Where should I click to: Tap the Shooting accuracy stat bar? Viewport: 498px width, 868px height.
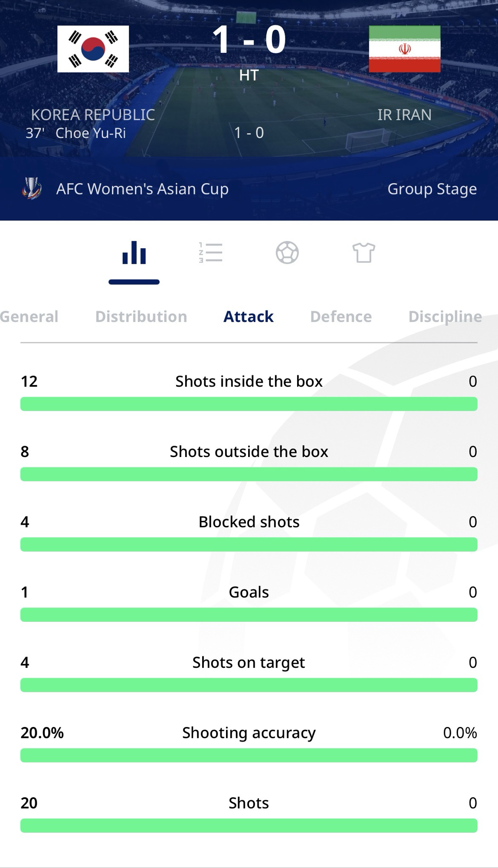pos(249,755)
